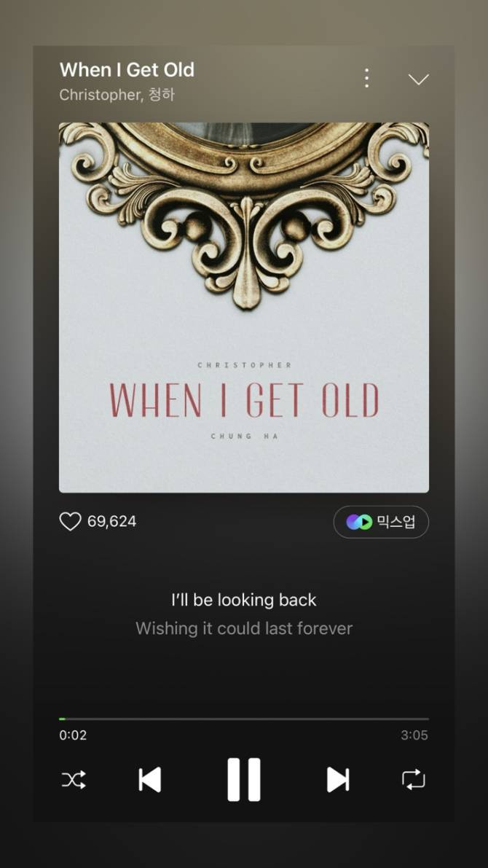Skip to the previous track
Viewport: 488px width, 868px height.
149,780
